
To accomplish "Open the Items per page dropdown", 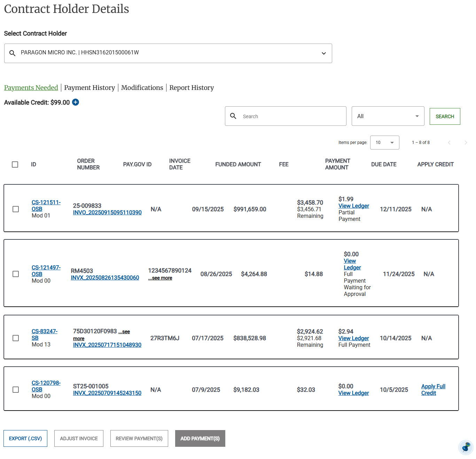I will [384, 143].
